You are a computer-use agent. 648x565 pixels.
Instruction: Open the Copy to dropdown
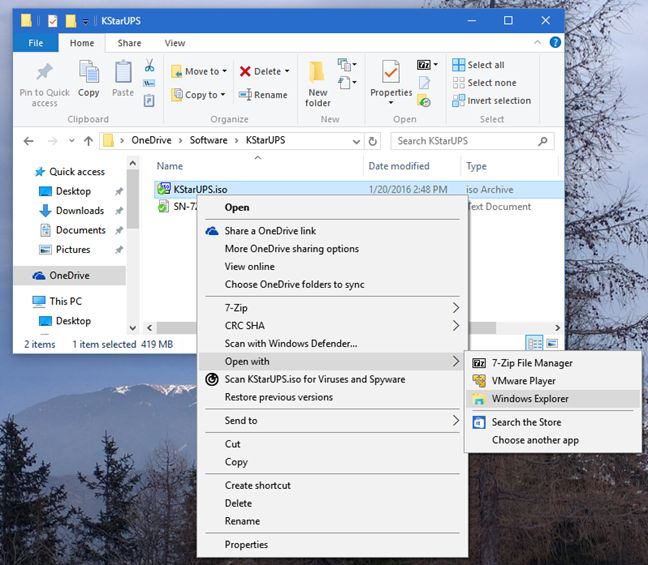198,95
